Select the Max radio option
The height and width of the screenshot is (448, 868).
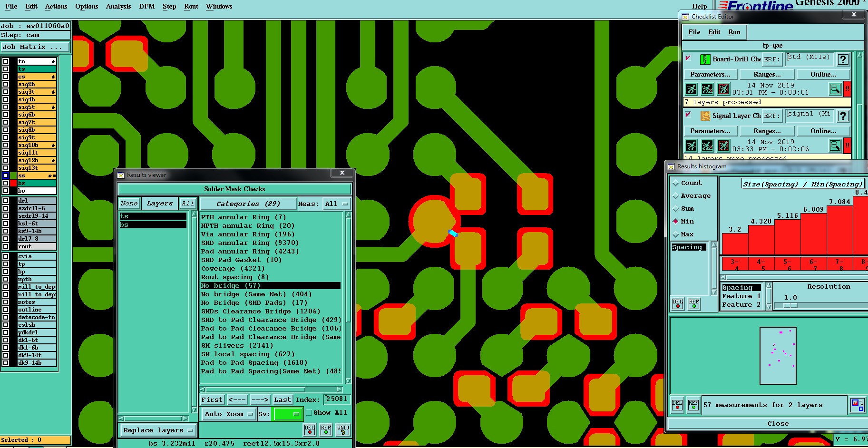coord(675,234)
